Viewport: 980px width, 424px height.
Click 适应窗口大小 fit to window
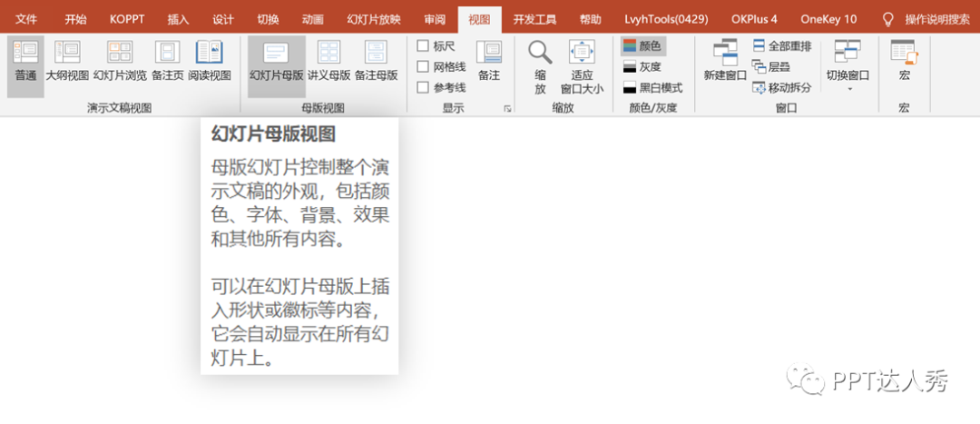[582, 67]
